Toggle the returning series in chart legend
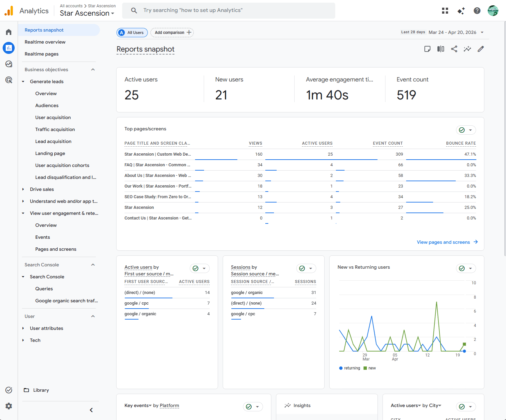Viewport: 506px width, 420px height. (350, 368)
